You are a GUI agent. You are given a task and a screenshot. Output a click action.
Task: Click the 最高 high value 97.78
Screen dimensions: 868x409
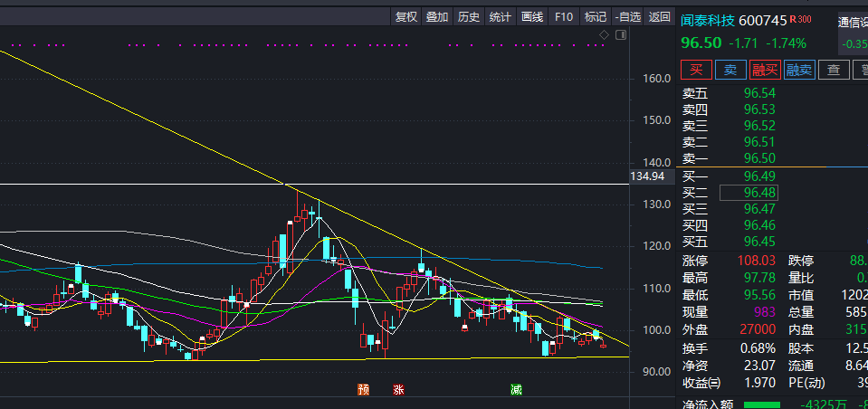click(759, 278)
